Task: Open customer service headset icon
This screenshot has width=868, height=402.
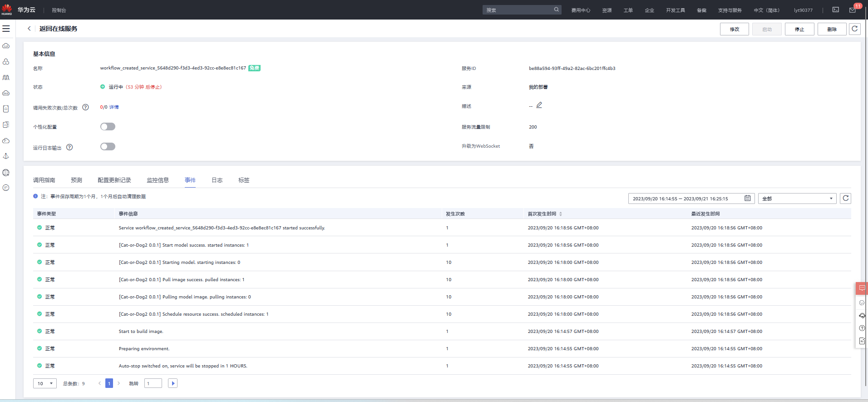Action: click(862, 315)
